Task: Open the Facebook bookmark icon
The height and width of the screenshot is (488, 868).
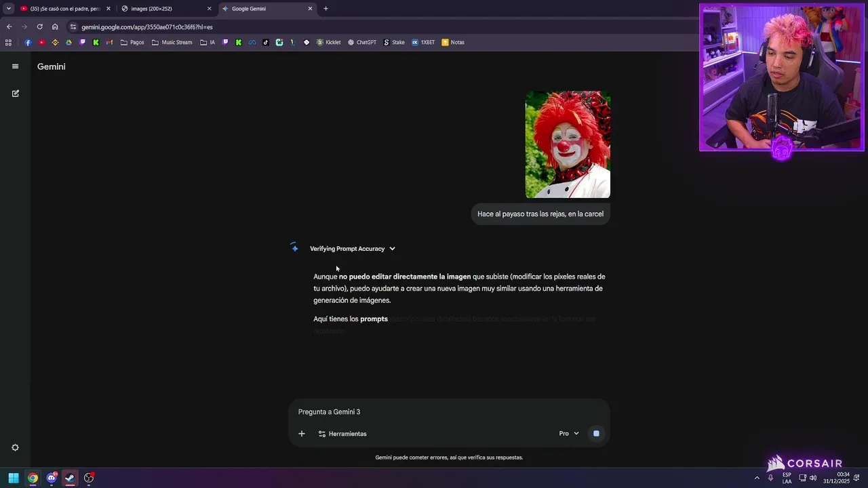Action: [x=28, y=42]
